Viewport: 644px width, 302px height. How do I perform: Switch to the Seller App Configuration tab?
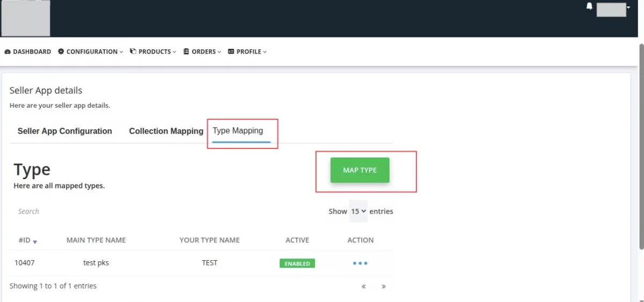(65, 131)
